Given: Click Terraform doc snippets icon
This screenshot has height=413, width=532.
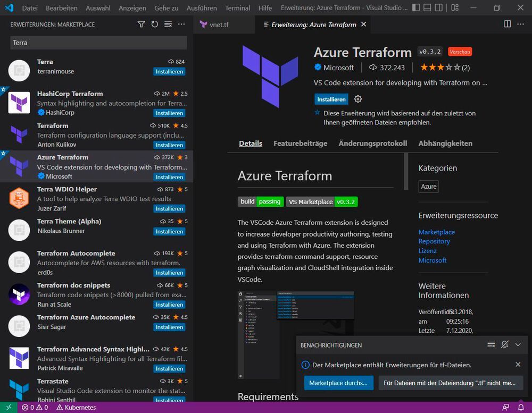Looking at the screenshot, I should click(x=19, y=294).
